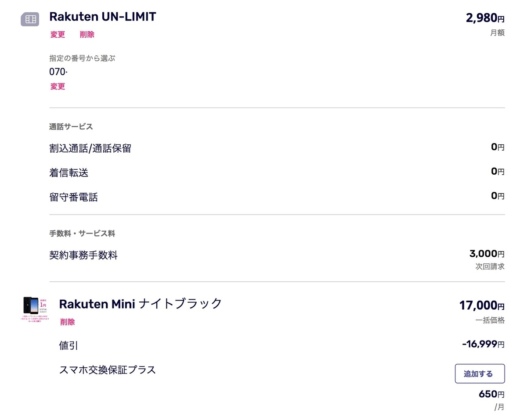
Task: Select the 割込通話/通話保留 service row
Action: pos(277,148)
